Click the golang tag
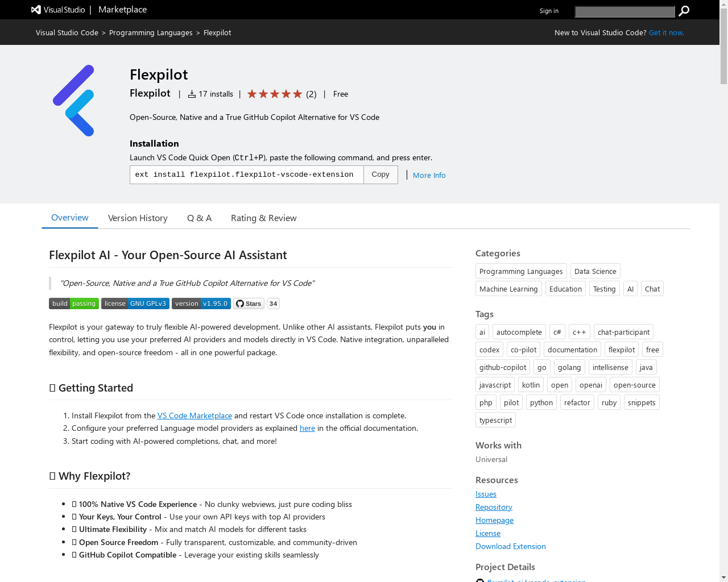Viewport: 728px width, 582px height. pos(569,367)
